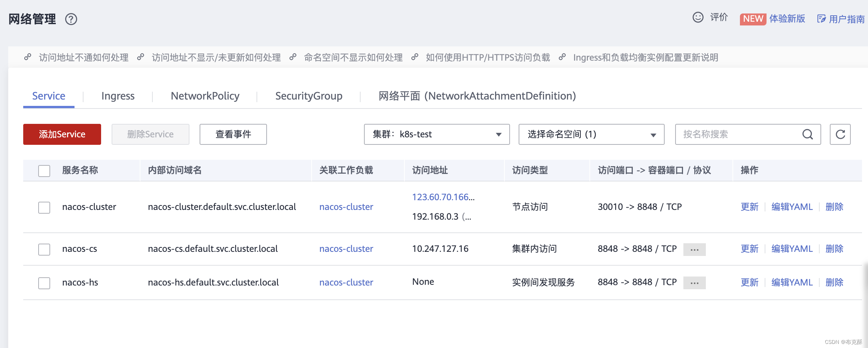Open the 123.60.70.166 access address link
This screenshot has width=868, height=348.
point(443,197)
